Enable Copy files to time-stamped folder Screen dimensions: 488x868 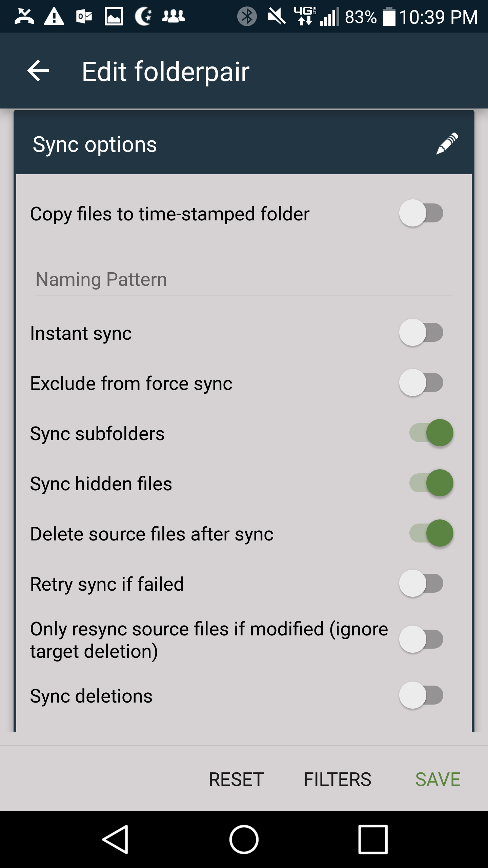coord(421,213)
